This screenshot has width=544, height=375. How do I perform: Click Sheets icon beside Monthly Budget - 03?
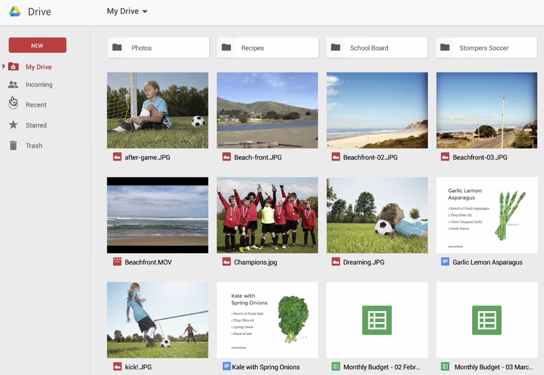point(445,366)
